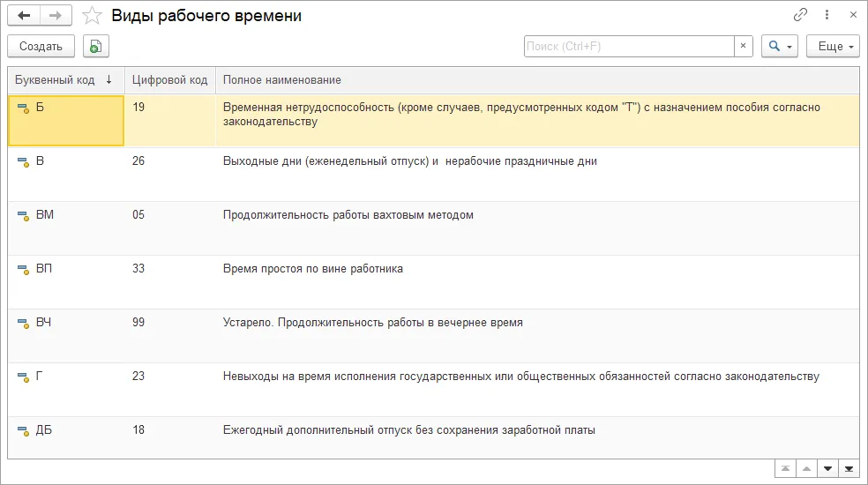Add page to favorites with star icon
Screen dimensions: 868x485
click(x=92, y=16)
